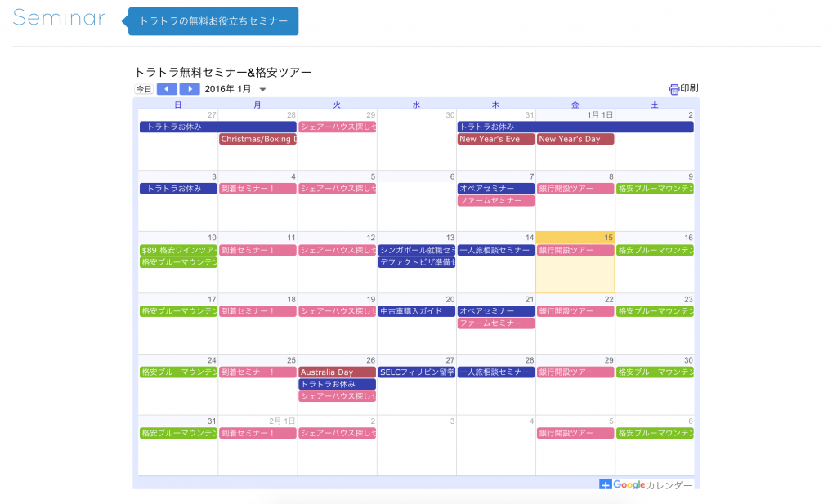Select the New Year's Eve event
This screenshot has height=504, width=837.
point(495,139)
